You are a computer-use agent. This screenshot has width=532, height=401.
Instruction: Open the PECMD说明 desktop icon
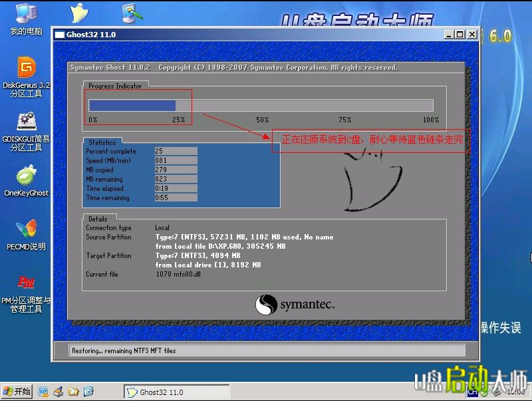tap(25, 231)
